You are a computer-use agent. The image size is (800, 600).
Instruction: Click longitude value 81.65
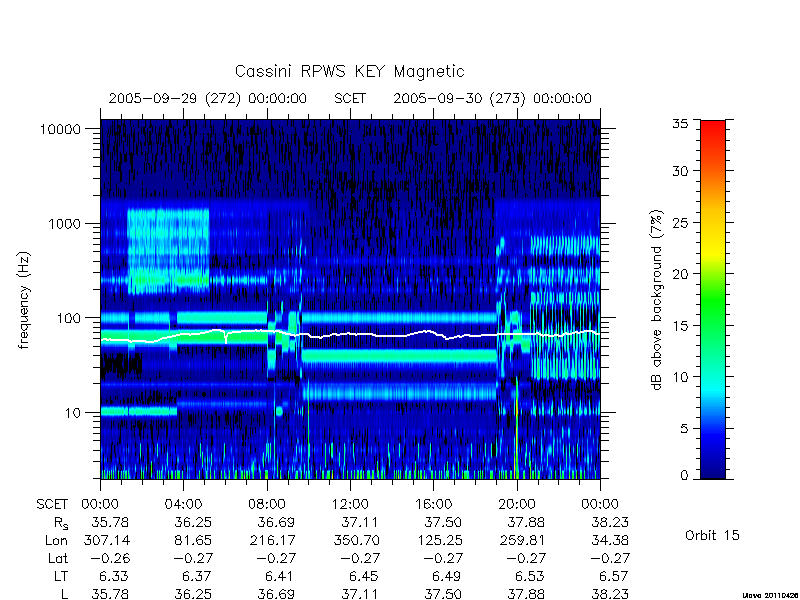click(x=193, y=540)
